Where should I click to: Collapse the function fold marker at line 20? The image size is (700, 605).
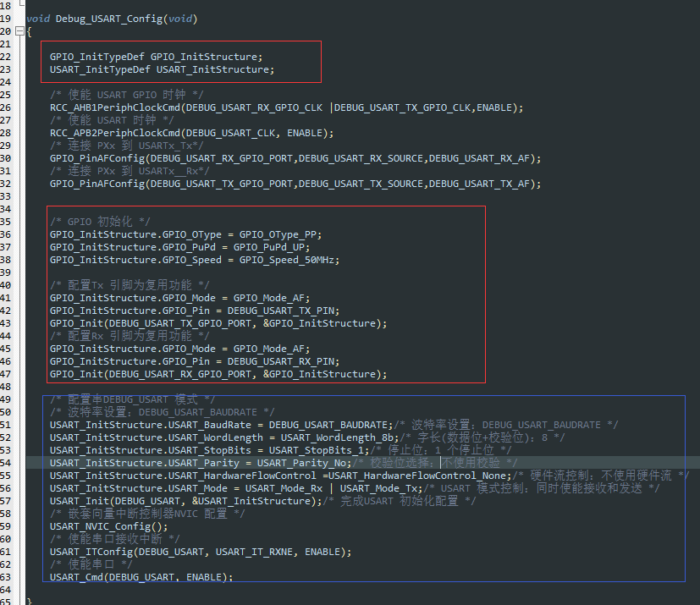(x=19, y=31)
